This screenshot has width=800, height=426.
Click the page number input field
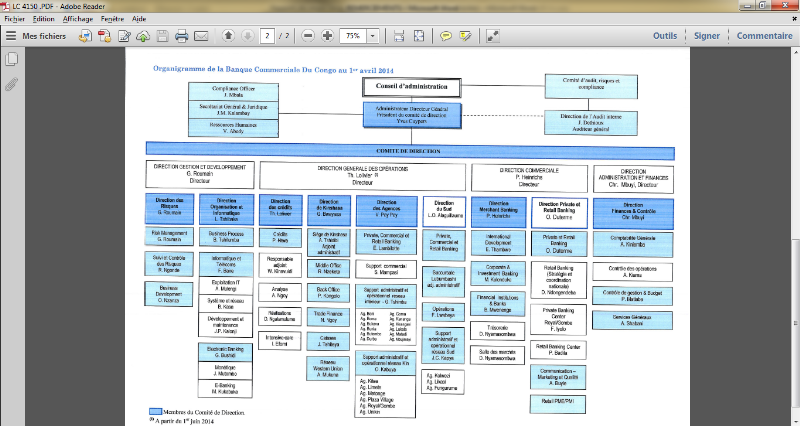[x=267, y=36]
